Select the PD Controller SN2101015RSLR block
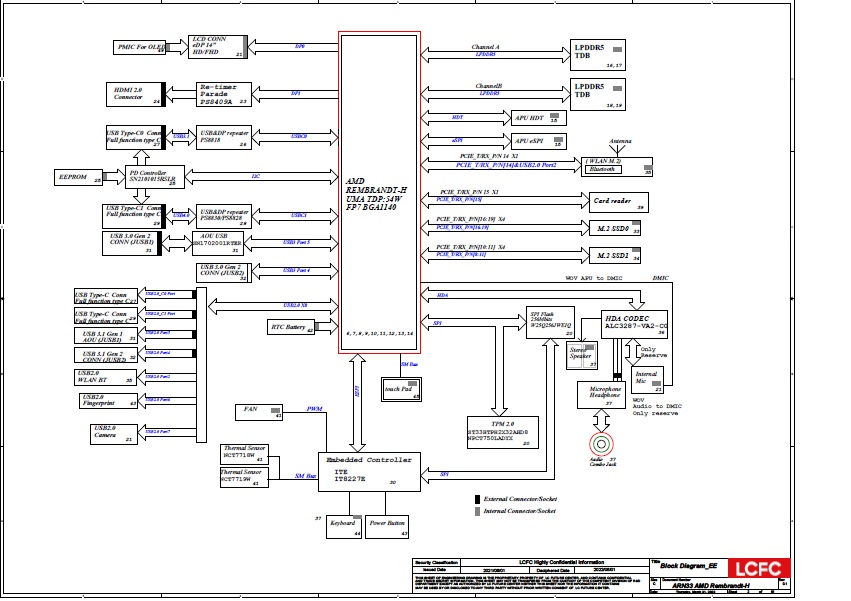Viewport: 851px width, 601px height. 155,177
